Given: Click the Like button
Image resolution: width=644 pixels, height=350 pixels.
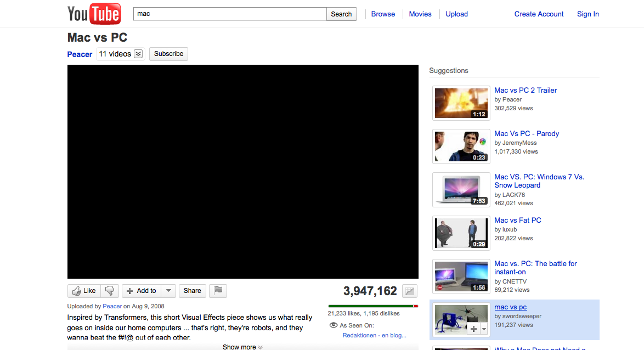Looking at the screenshot, I should (84, 291).
